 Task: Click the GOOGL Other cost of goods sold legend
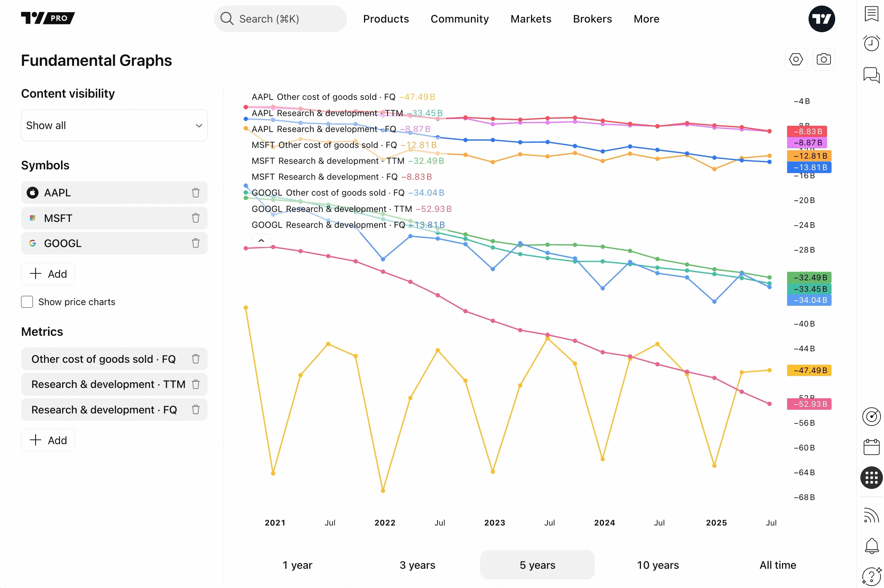tap(348, 193)
